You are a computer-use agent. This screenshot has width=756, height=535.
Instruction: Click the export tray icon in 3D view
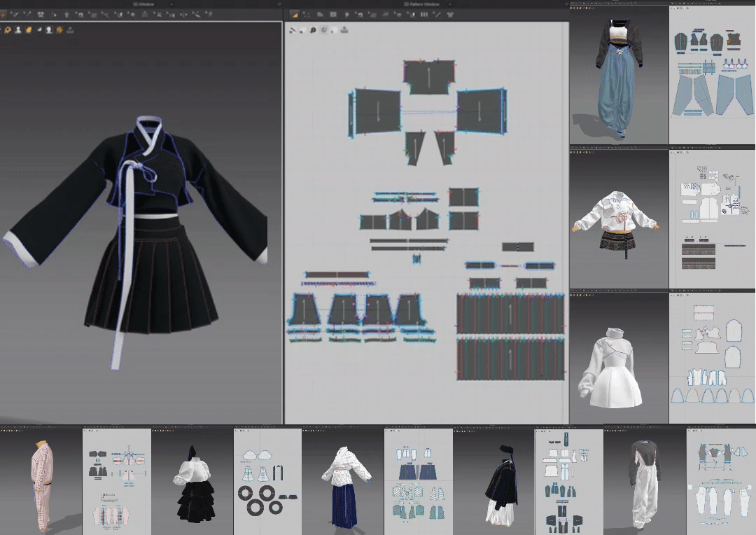[70, 30]
